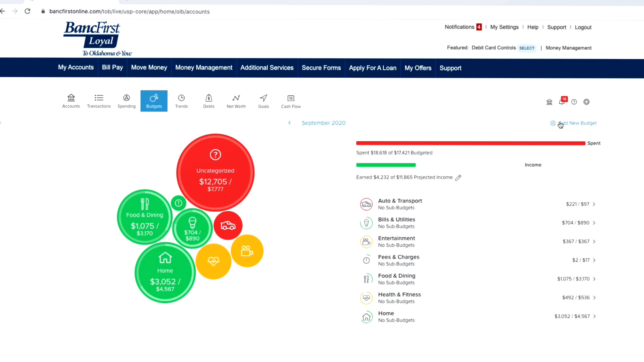644x362 pixels.
Task: Expand Auto & Transport budget chevron
Action: click(x=594, y=204)
